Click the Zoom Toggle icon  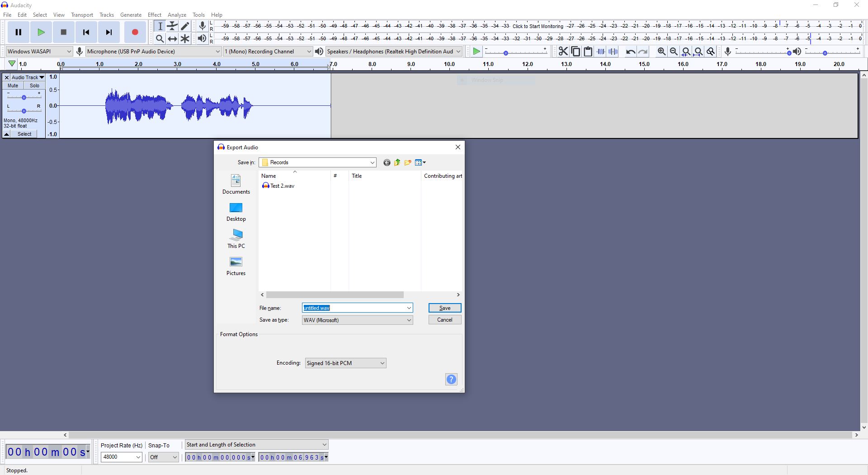tap(711, 52)
